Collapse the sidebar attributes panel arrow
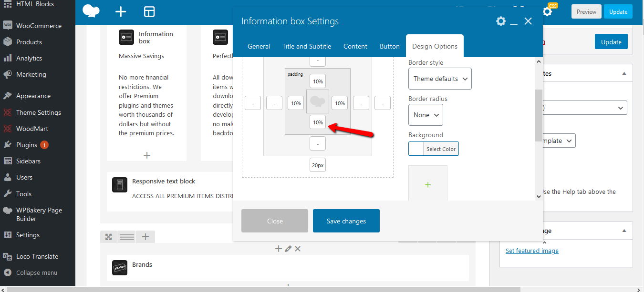The height and width of the screenshot is (292, 644). click(624, 74)
